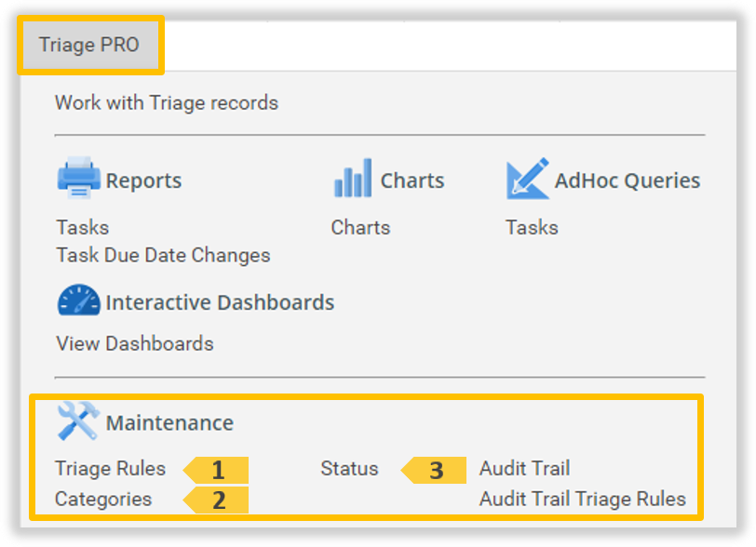Open Categories in the Maintenance section
Viewport: 756px width, 547px height.
[103, 499]
